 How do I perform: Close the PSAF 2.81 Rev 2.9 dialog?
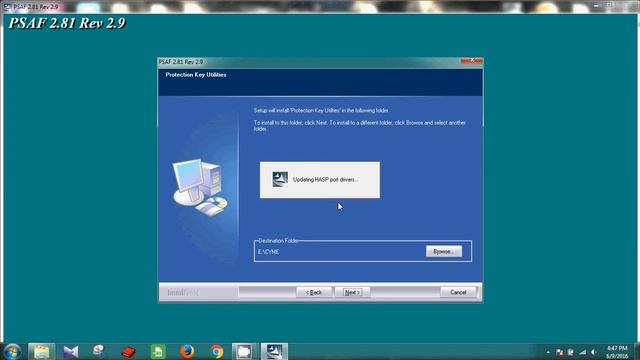(x=472, y=61)
